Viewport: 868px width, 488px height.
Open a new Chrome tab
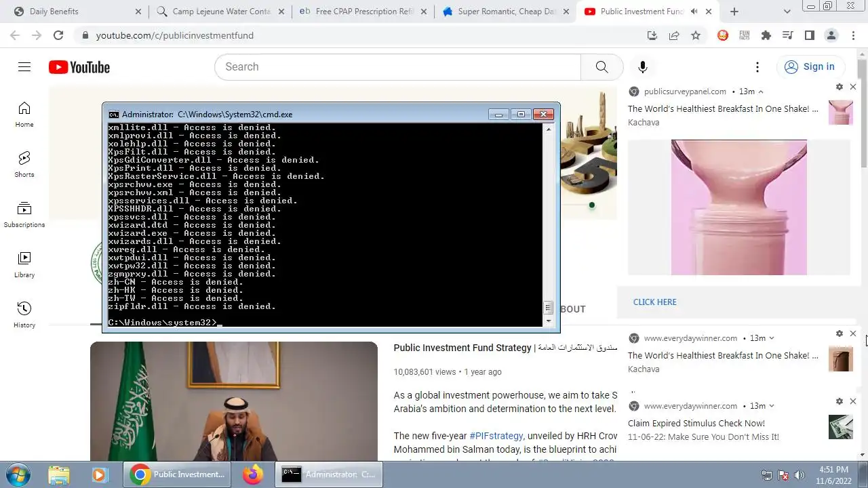click(x=734, y=12)
